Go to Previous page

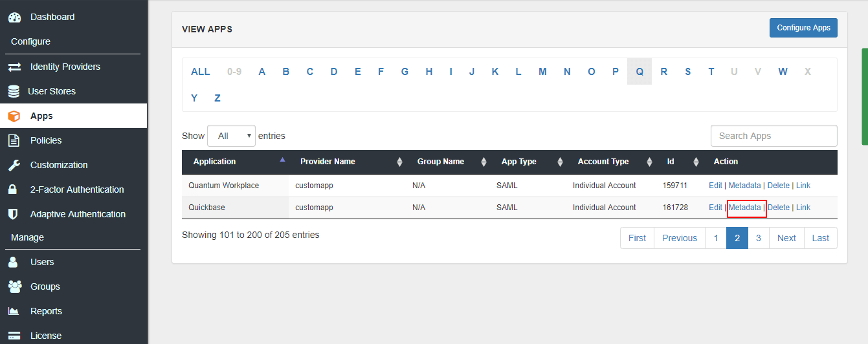click(680, 238)
